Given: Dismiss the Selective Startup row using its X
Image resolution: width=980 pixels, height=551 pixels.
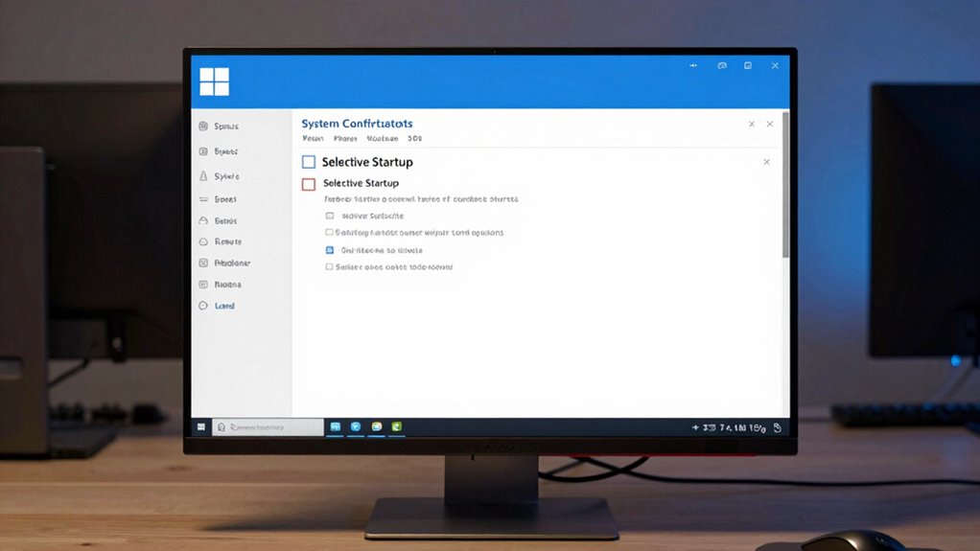Looking at the screenshot, I should 766,162.
